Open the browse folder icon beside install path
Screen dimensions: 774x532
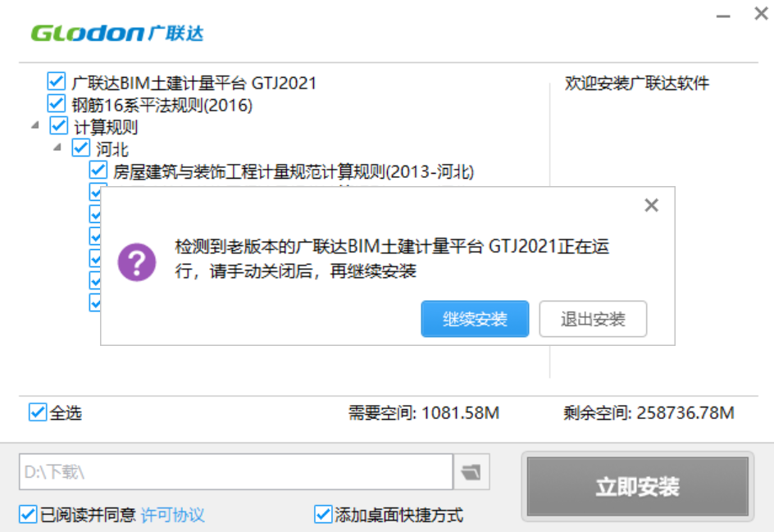[x=471, y=472]
